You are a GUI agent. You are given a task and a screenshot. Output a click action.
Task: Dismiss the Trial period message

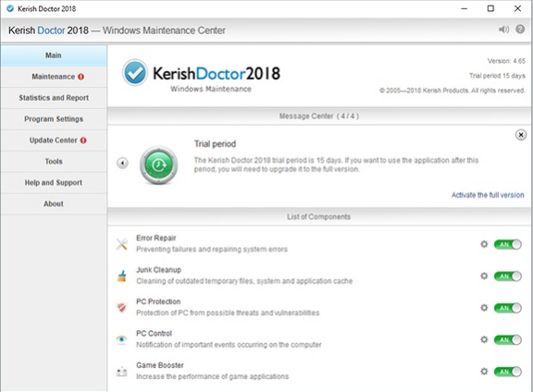pyautogui.click(x=520, y=135)
